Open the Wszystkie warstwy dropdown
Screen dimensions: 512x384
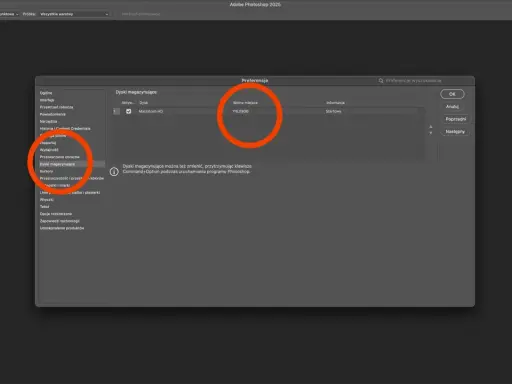pyautogui.click(x=74, y=14)
